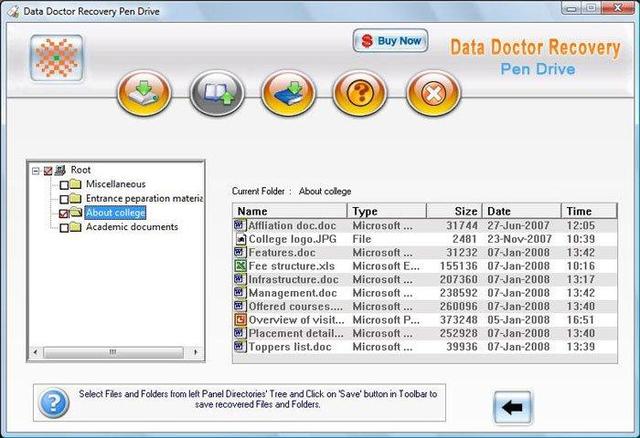Click time value 16:51
This screenshot has width=640, height=438.
(580, 320)
